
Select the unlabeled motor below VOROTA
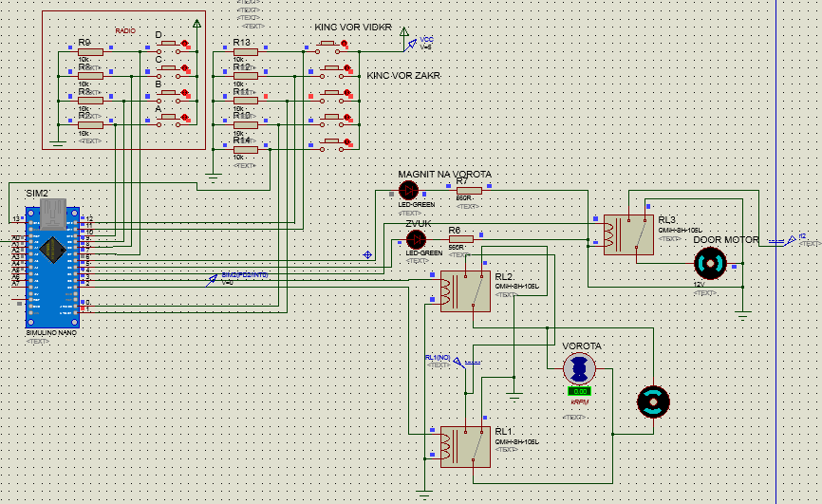(x=653, y=402)
